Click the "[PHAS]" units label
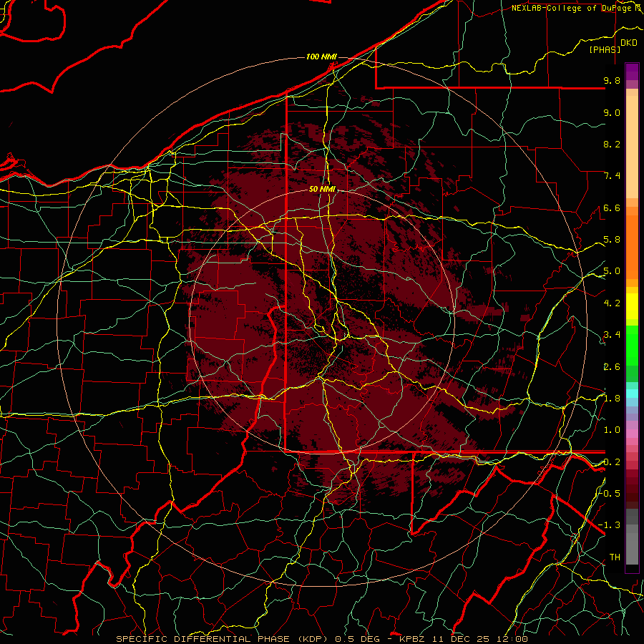644x644 pixels. pos(605,50)
